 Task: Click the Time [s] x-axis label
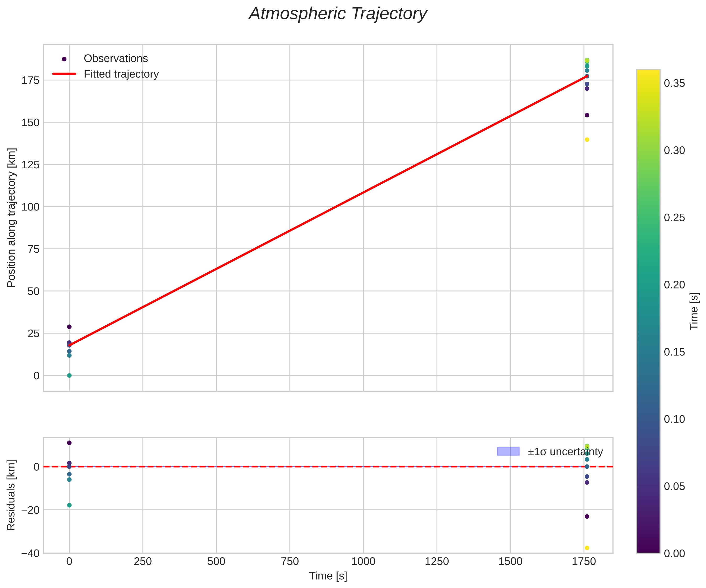pyautogui.click(x=328, y=575)
